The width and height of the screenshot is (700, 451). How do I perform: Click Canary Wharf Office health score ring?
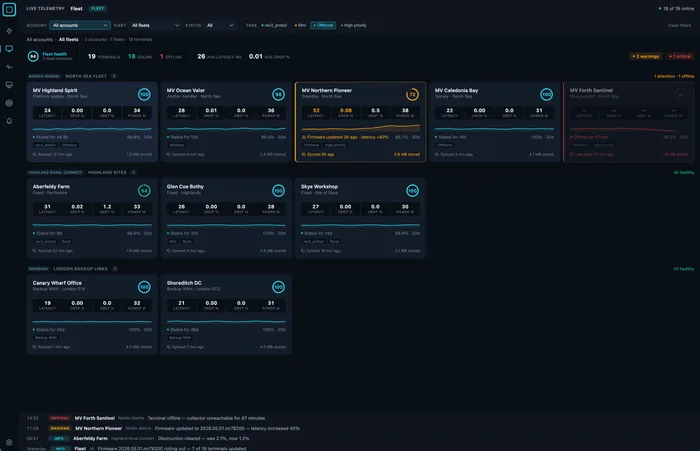(144, 287)
